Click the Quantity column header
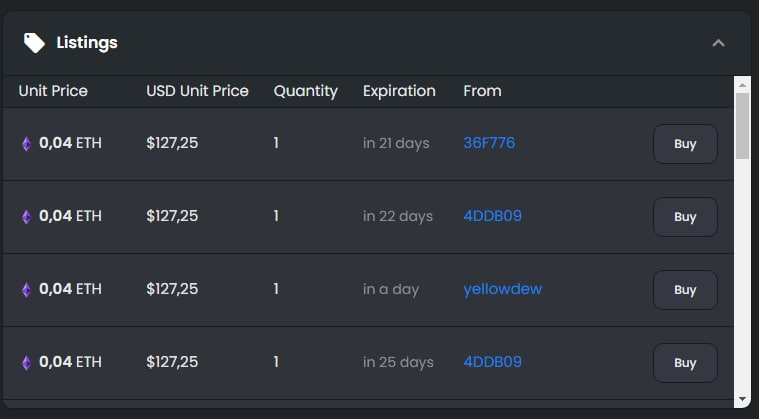This screenshot has height=419, width=759. click(x=305, y=91)
